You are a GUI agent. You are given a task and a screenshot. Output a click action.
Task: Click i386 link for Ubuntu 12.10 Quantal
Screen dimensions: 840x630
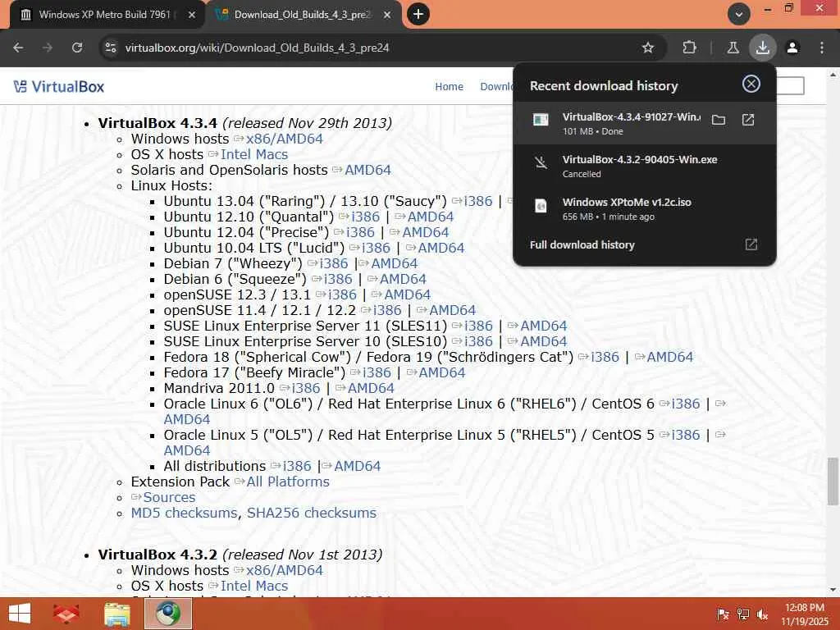coord(365,217)
